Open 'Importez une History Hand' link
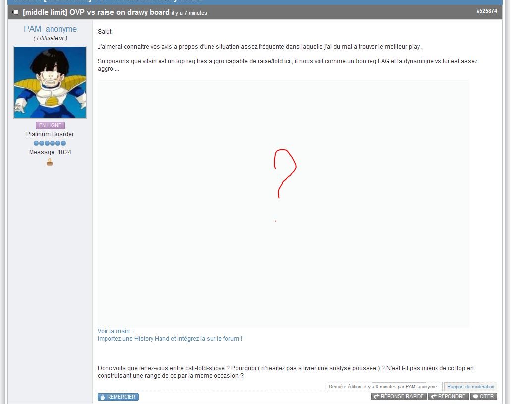The height and width of the screenshot is (404, 532). (170, 339)
